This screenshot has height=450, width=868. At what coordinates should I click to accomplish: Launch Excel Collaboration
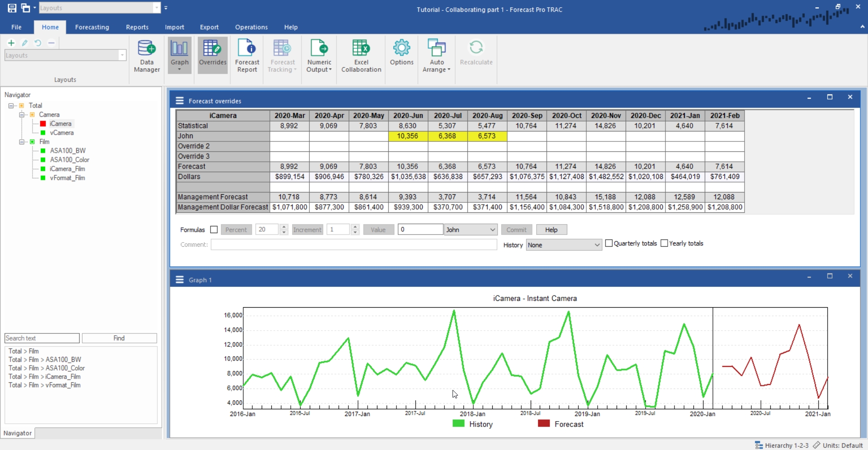361,56
